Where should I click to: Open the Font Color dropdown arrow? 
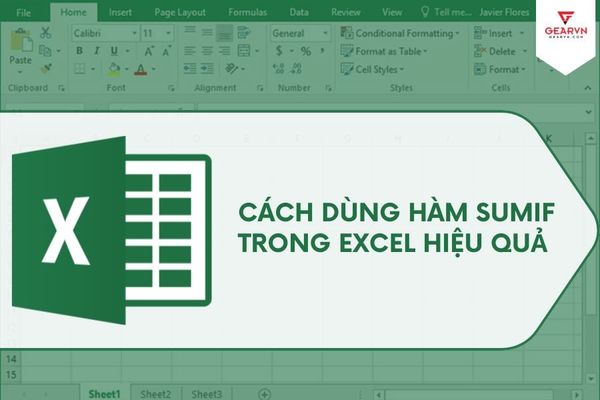154,70
